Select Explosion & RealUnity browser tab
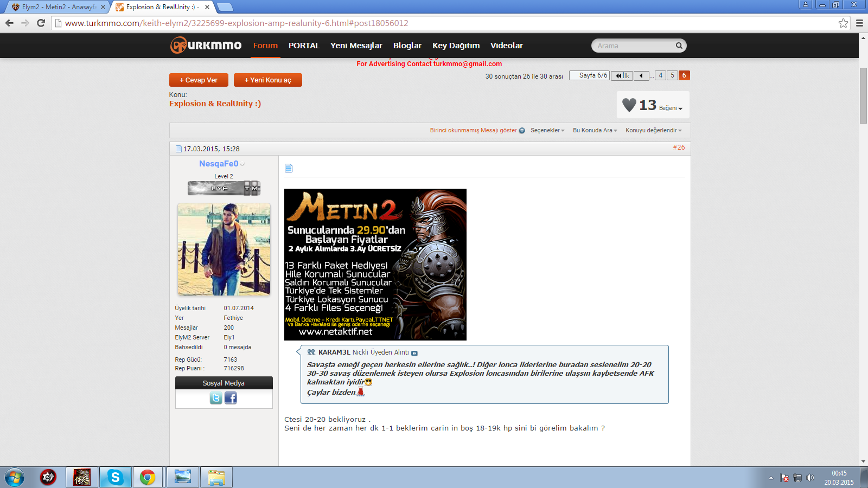 pos(162,7)
